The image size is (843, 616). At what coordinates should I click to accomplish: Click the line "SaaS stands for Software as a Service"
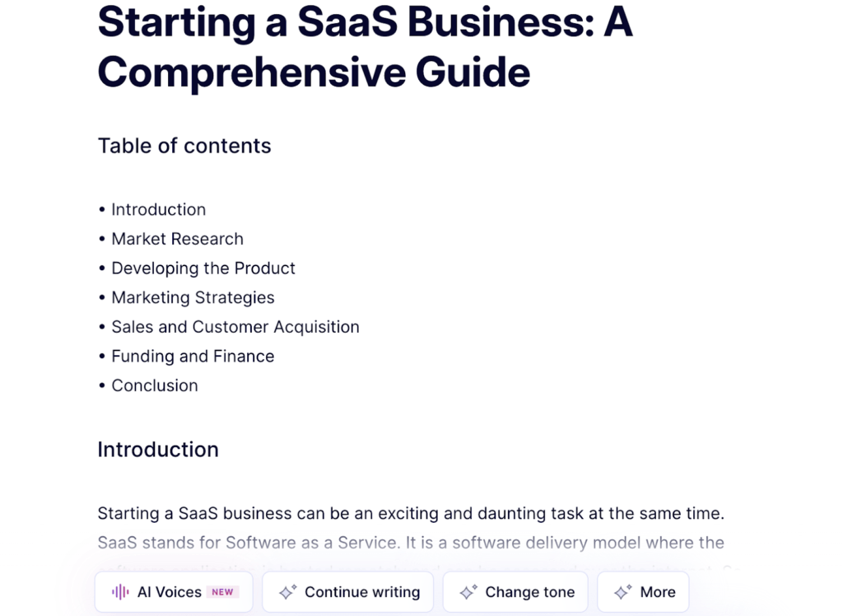[410, 543]
